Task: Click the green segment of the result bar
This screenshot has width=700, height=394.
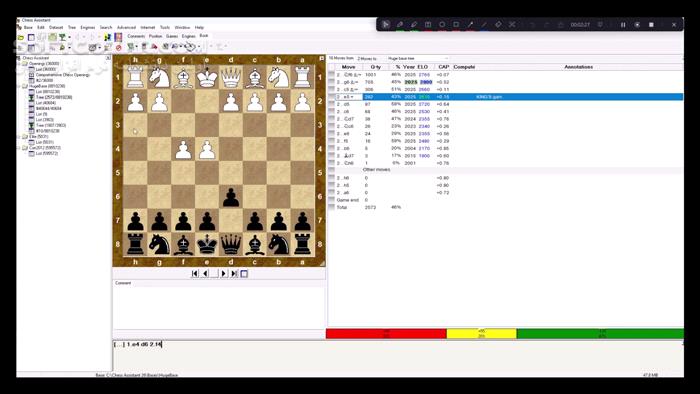Action: pos(600,334)
